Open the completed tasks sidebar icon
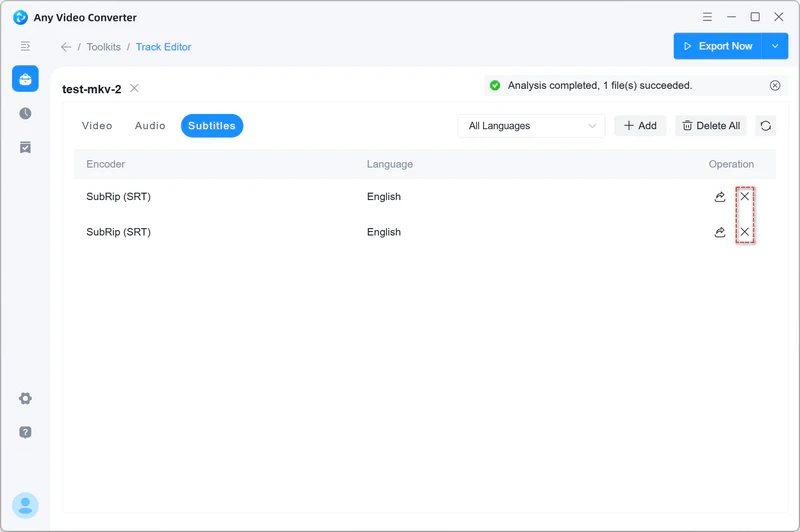The width and height of the screenshot is (800, 532). coord(25,147)
